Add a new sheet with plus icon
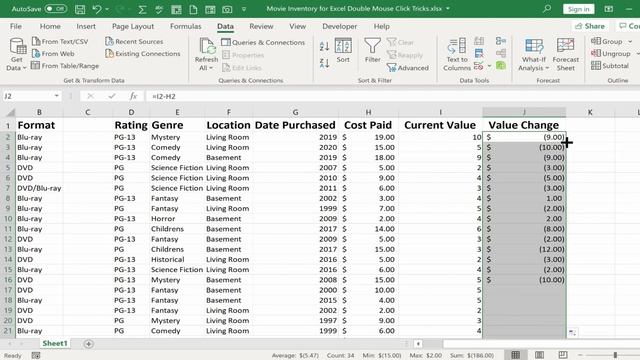Viewport: 640px width, 360px height. [x=88, y=344]
